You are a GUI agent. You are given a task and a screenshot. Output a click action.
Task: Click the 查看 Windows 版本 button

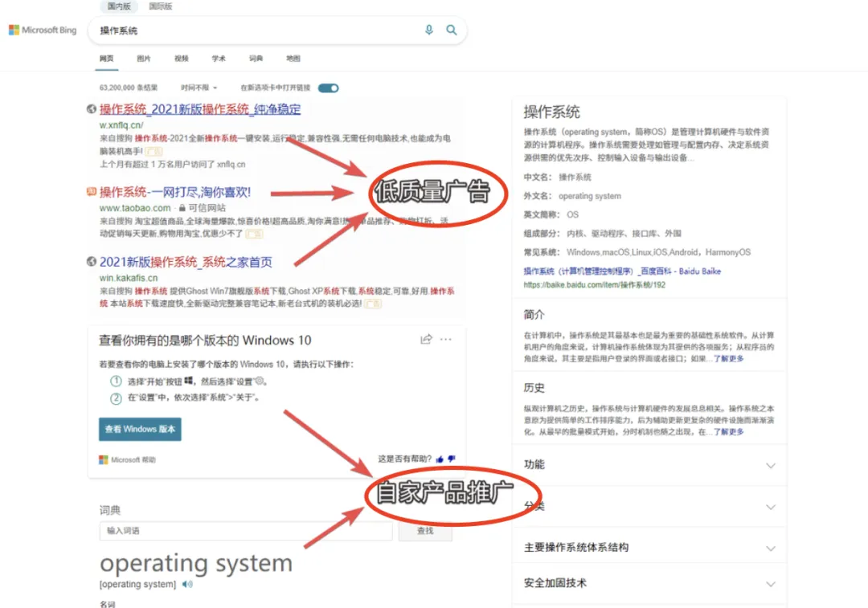point(140,430)
